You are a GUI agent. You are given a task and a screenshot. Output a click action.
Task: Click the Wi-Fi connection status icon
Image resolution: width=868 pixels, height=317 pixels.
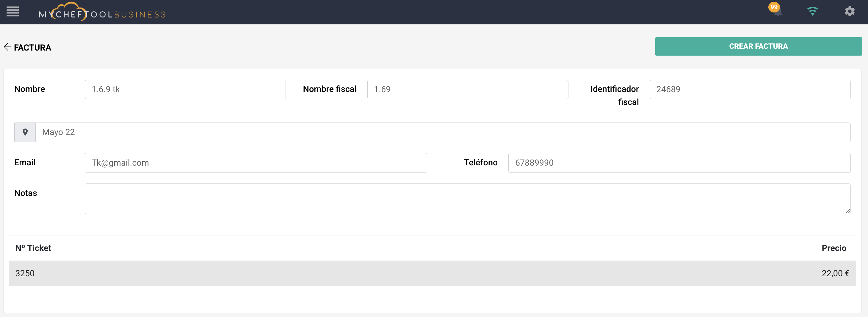[x=812, y=12]
